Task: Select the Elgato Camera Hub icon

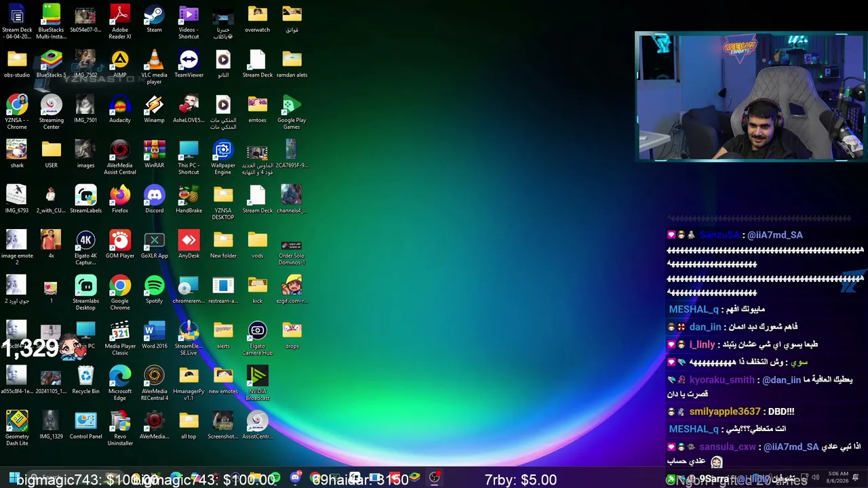Action: point(258,338)
